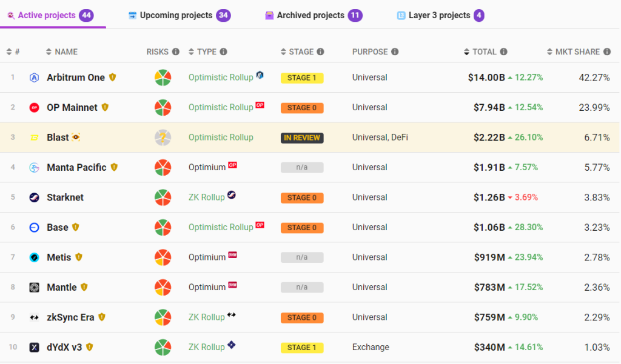Show info tooltip for TYPE column
Viewport: 621px width, 364px height.
coord(223,52)
